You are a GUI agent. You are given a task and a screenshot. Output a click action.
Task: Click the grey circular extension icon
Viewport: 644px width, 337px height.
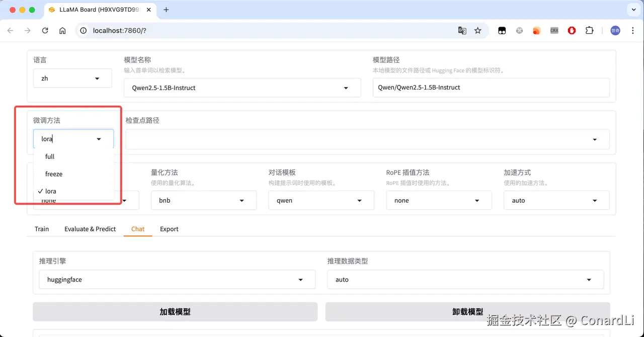click(x=519, y=31)
